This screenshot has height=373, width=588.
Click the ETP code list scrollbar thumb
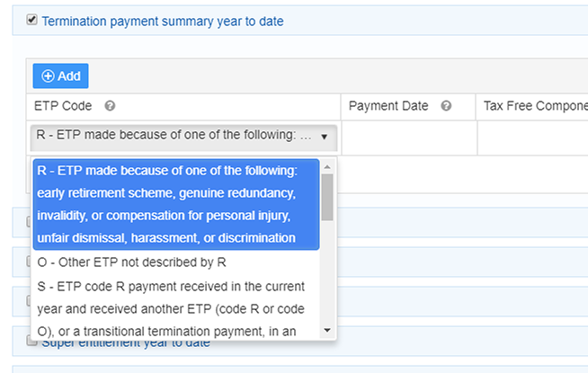tap(327, 197)
